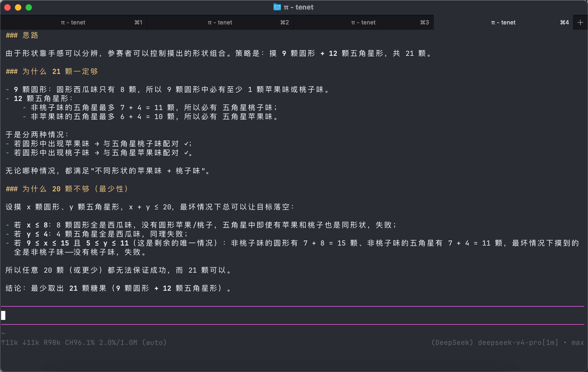Viewport: 588px width, 372px height.
Task: Click the line '非桃子味的五角星最多 7 + 4 = 11 颗'
Action: (150, 108)
